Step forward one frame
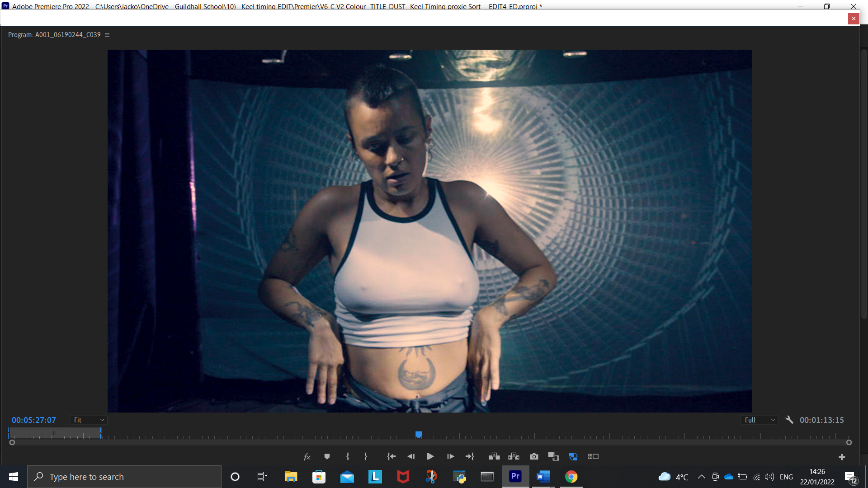This screenshot has height=488, width=868. click(x=450, y=457)
